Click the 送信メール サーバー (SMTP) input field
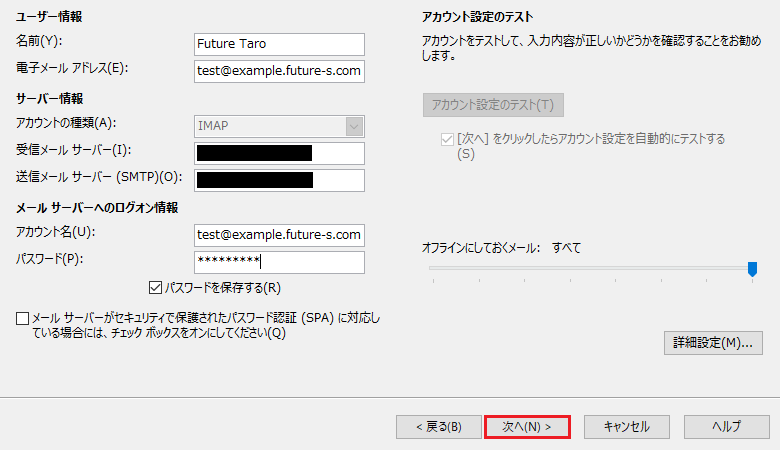The image size is (780, 450). (279, 180)
